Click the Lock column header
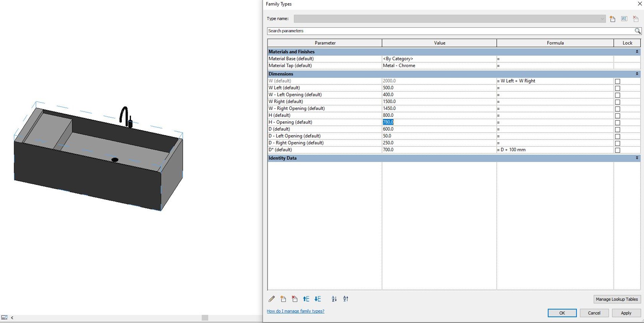 (x=627, y=43)
